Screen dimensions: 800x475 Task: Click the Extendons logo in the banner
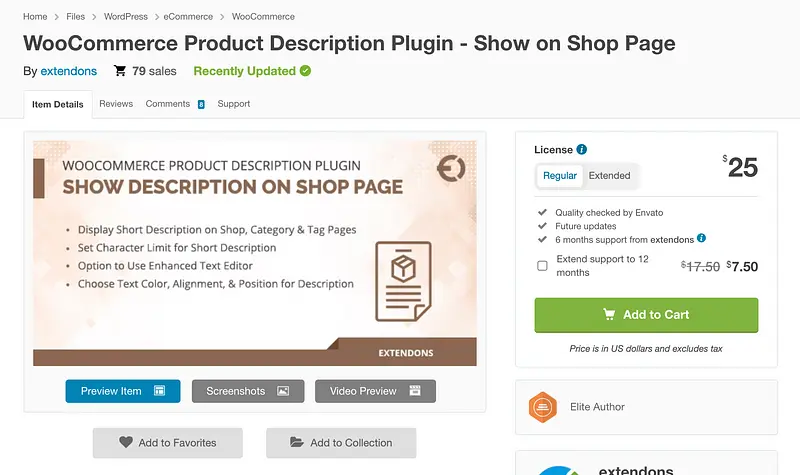[451, 169]
